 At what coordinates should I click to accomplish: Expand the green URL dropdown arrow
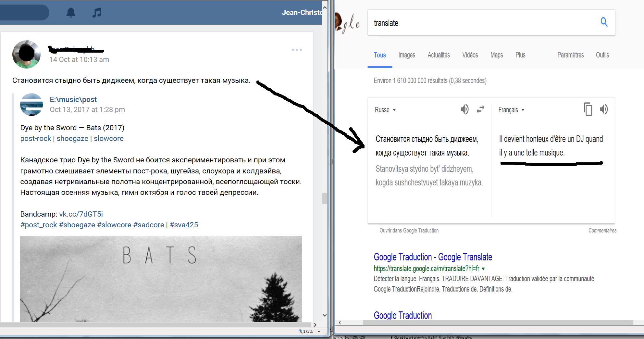point(483,269)
